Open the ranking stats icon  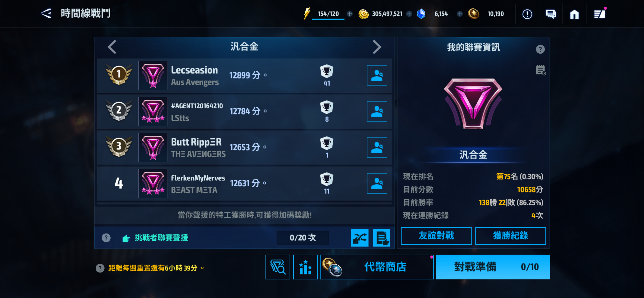tap(305, 267)
